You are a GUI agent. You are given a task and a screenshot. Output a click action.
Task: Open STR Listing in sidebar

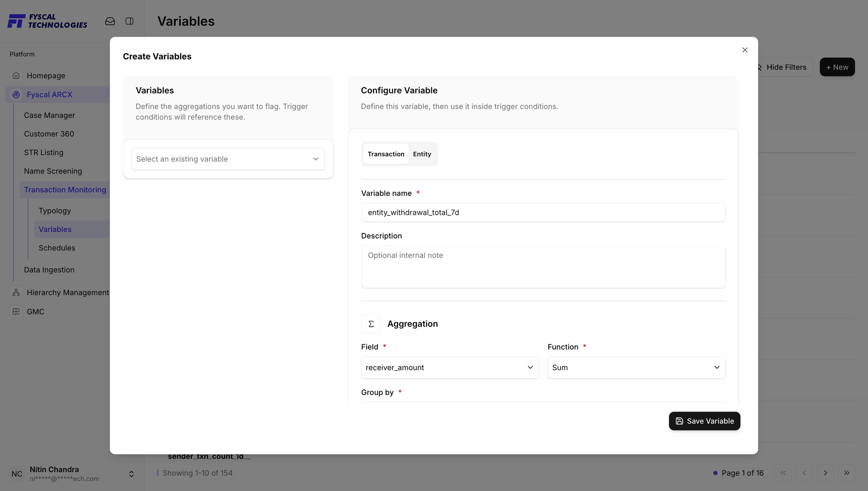pyautogui.click(x=44, y=153)
